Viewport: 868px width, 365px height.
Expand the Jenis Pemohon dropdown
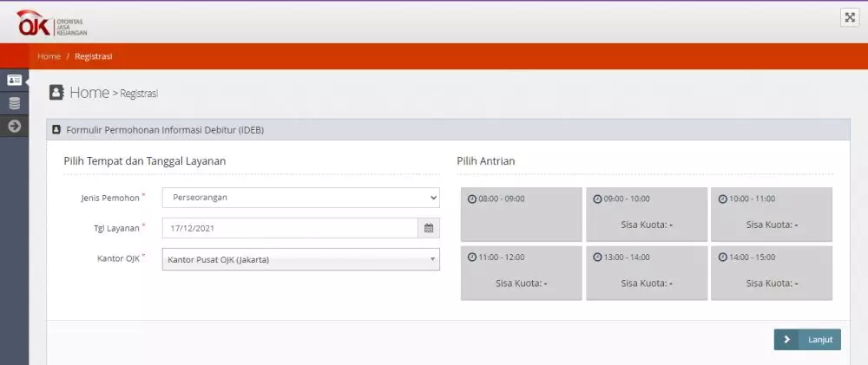point(300,198)
